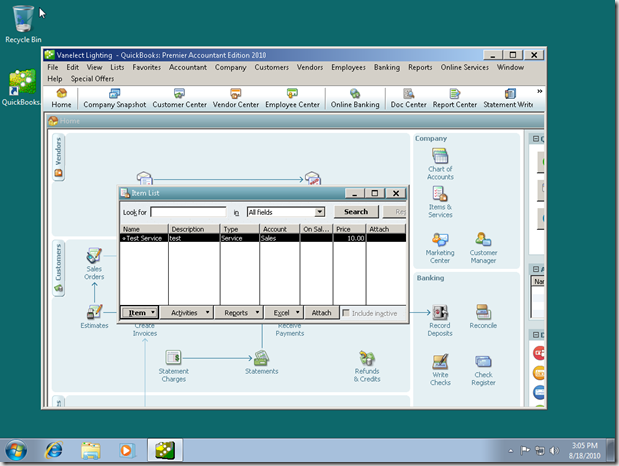Viewport: 619px width, 466px height.
Task: Open the Special Offers menu
Action: [92, 79]
